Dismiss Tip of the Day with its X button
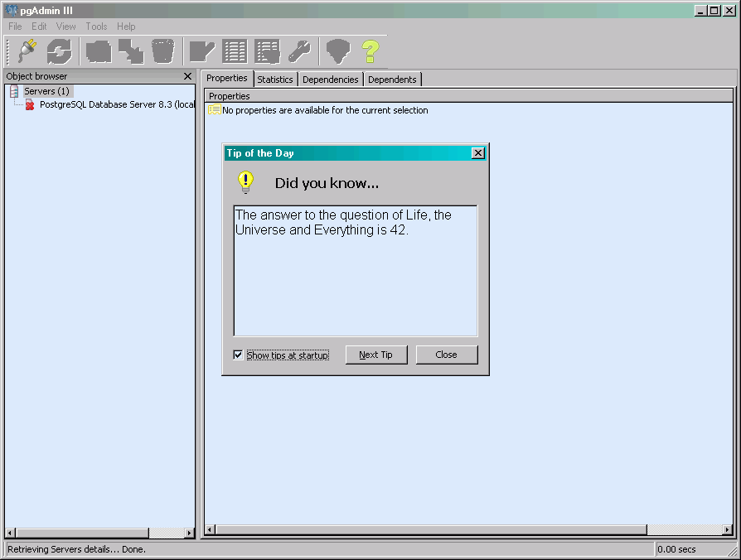The height and width of the screenshot is (560, 741). click(x=478, y=153)
